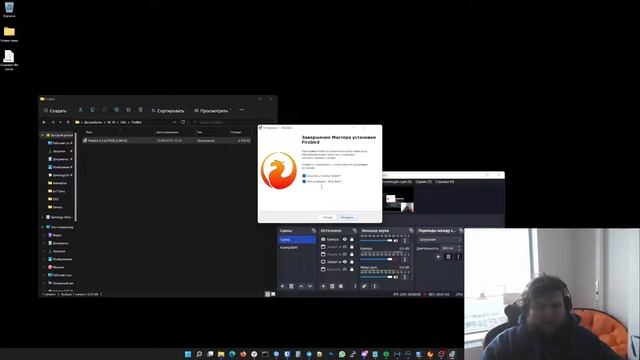Viewport: 640px width, 360px height.
Task: Open WhatsApp from the taskbar
Action: (342, 354)
